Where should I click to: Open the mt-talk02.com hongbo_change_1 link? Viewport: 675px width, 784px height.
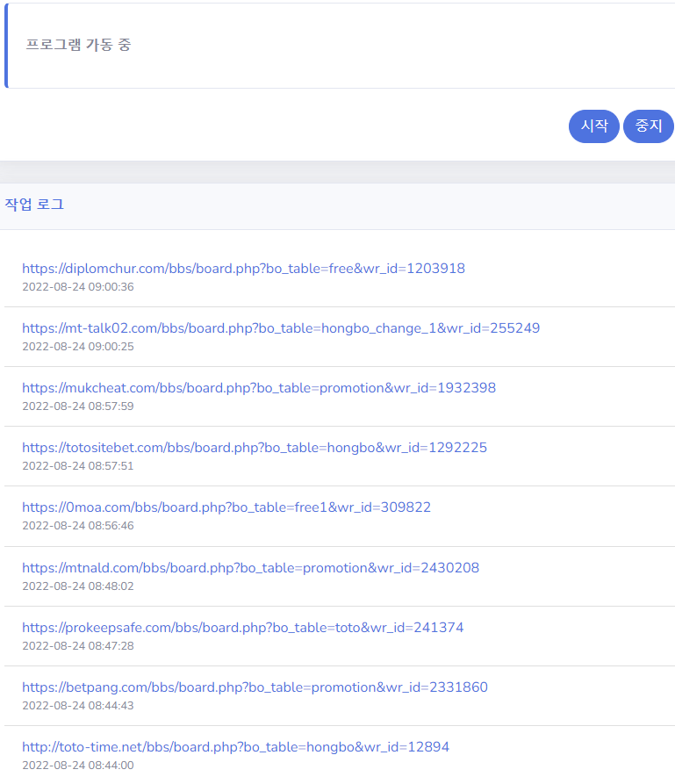click(x=281, y=328)
